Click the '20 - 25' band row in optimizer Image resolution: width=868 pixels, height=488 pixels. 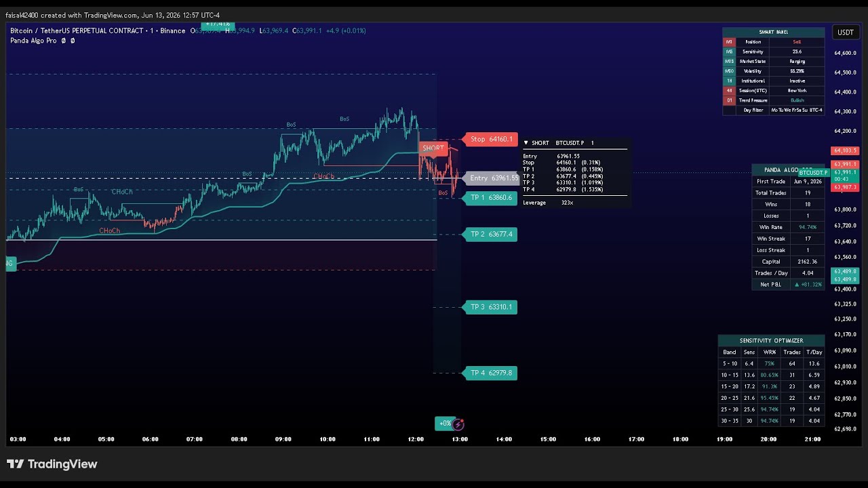[771, 399]
